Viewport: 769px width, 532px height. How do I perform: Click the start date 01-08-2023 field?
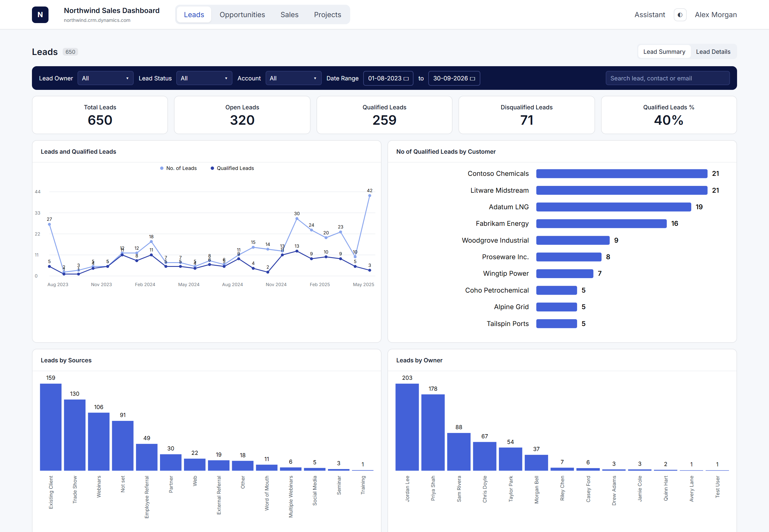click(x=388, y=78)
